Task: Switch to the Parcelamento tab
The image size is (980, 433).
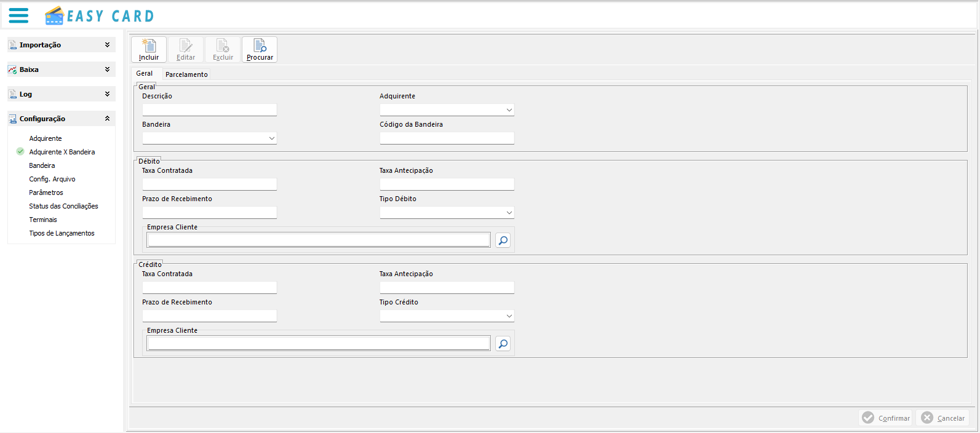Action: click(186, 74)
